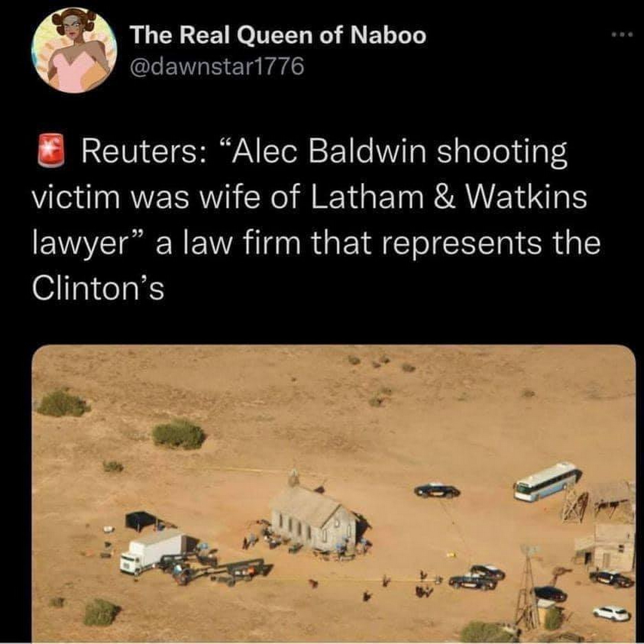
Task: Click the black canopy tent in the photo
Action: [140, 521]
